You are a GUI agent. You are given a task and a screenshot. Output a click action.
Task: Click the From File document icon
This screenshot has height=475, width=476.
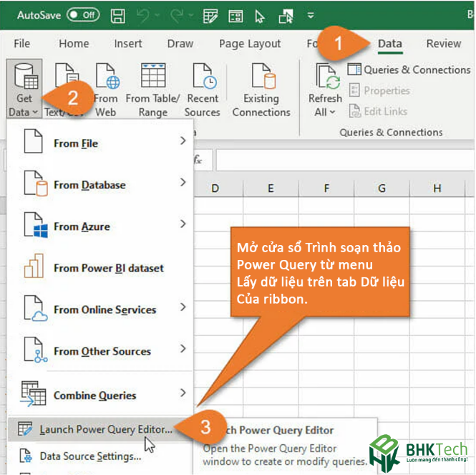pos(33,141)
